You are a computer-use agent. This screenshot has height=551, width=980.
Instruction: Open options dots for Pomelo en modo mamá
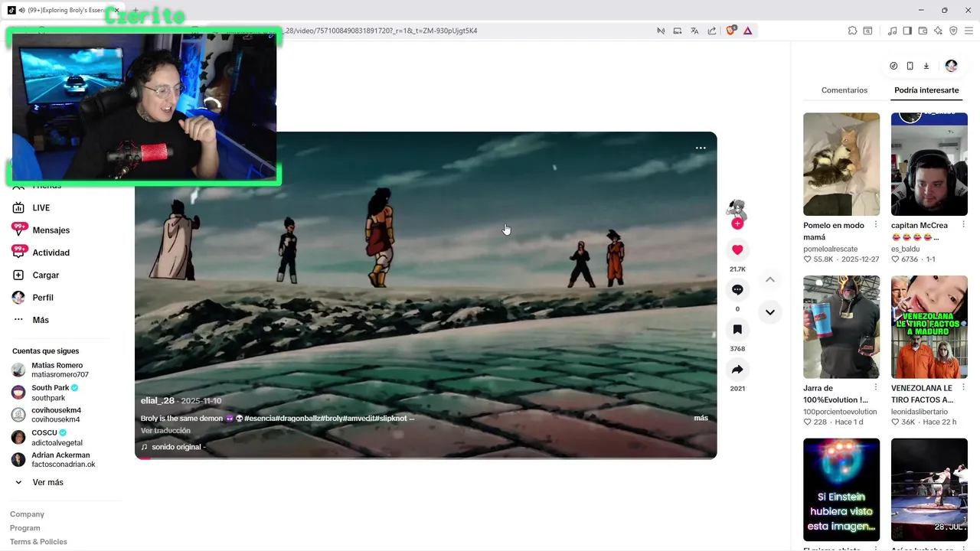(x=876, y=225)
